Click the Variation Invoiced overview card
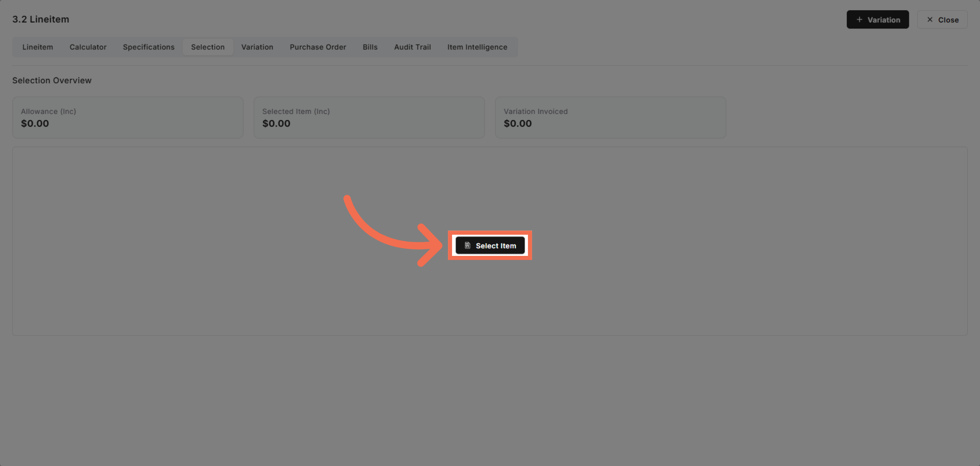Screen dimensions: 980x466 pos(610,117)
